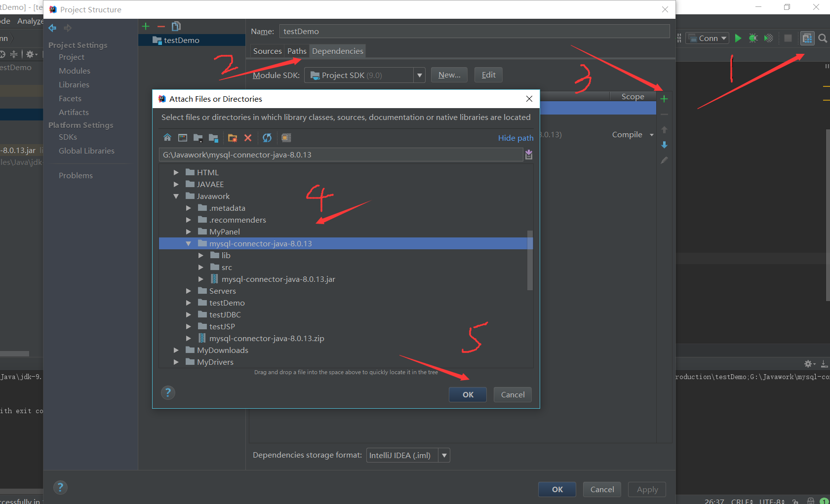Confirm with OK in Attach Files dialog
The image size is (830, 504).
[468, 394]
